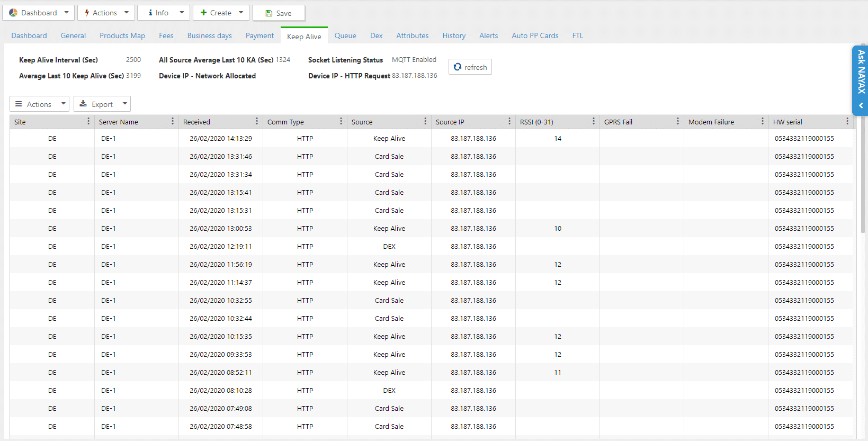This screenshot has height=441, width=868.
Task: Open the Products Map tab
Action: (x=122, y=35)
